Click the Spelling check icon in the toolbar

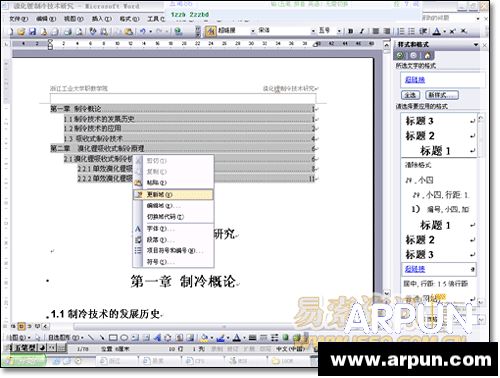coord(93,31)
